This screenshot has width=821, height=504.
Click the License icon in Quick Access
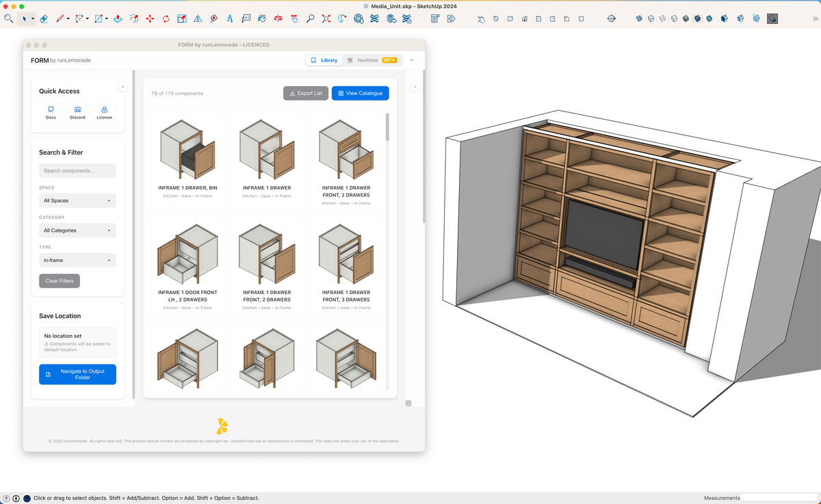104,111
